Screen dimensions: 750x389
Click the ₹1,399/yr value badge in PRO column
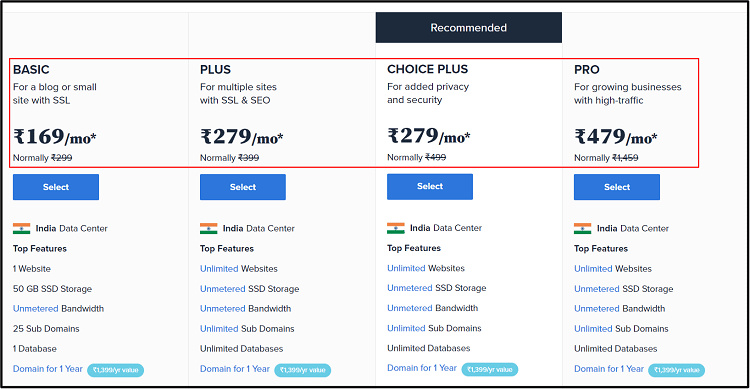pos(676,370)
